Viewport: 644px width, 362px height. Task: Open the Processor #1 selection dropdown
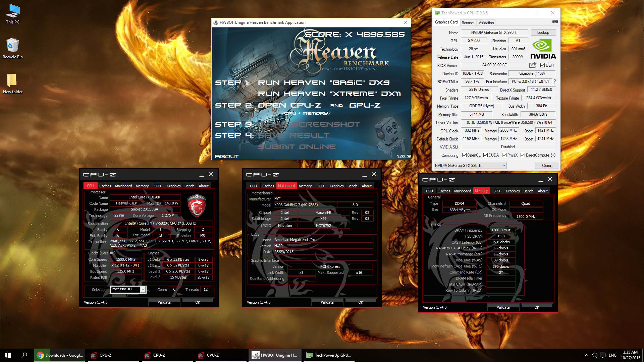click(128, 290)
